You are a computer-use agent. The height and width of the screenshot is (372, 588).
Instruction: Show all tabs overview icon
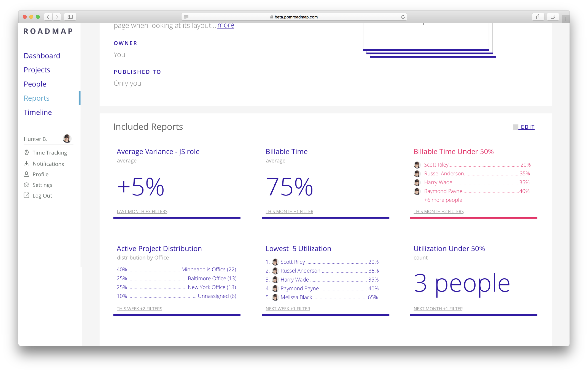point(553,17)
